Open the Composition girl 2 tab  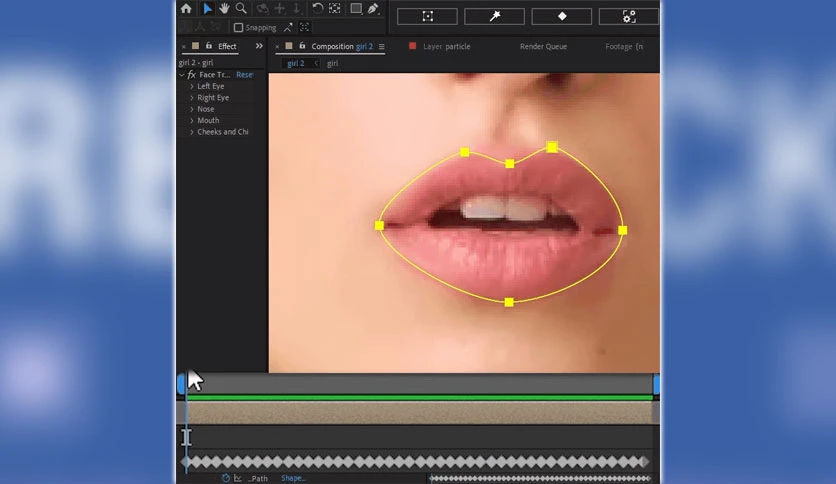click(x=342, y=46)
